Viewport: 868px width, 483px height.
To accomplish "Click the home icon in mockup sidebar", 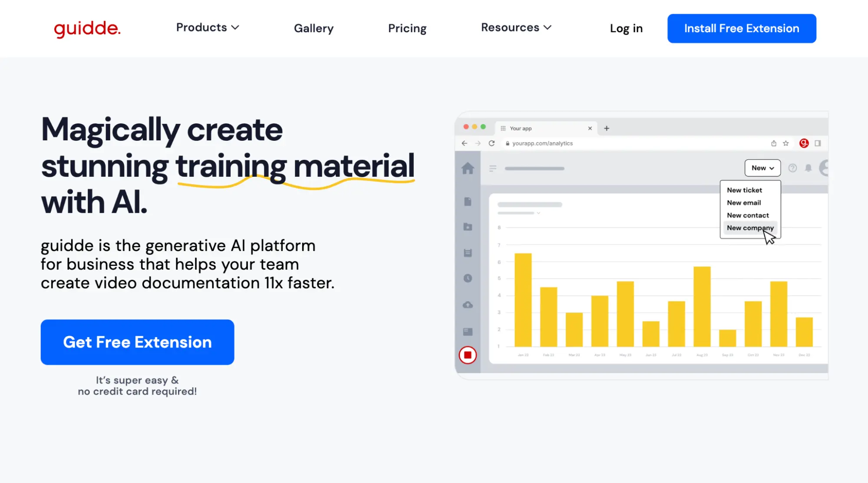I will pyautogui.click(x=468, y=168).
